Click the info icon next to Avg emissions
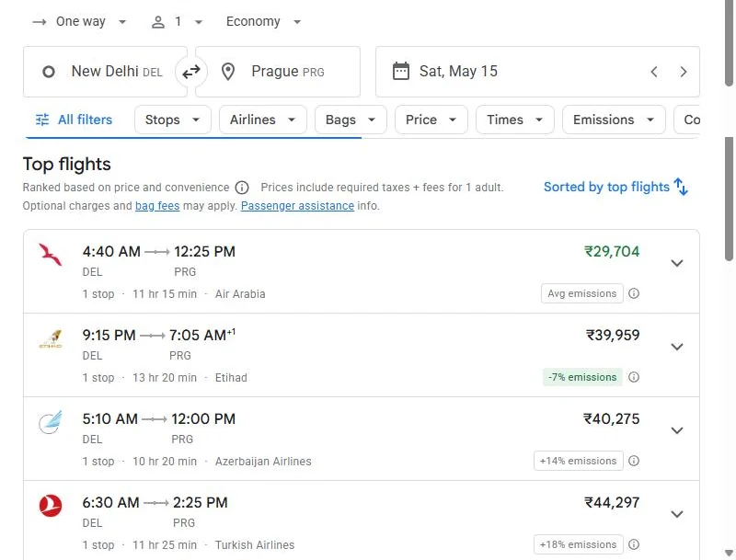This screenshot has height=560, width=736. tap(634, 293)
